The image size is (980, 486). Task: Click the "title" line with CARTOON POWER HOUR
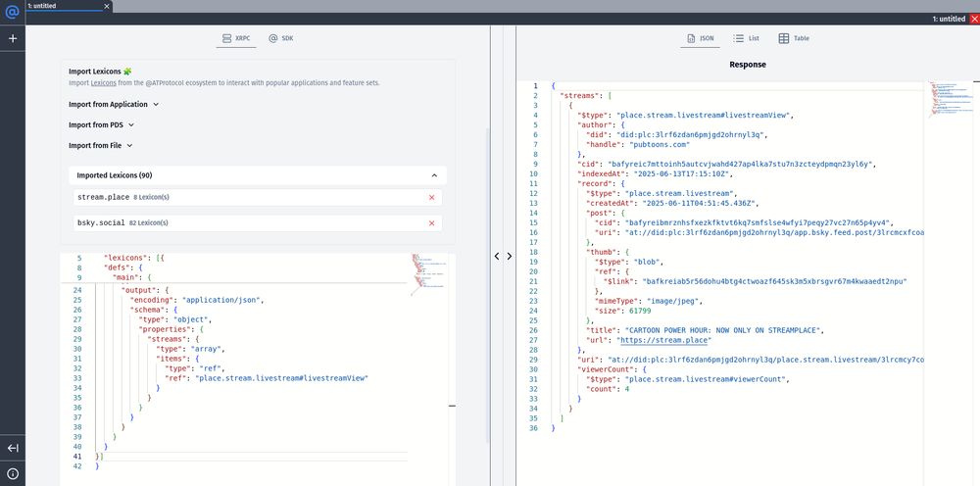coord(705,330)
